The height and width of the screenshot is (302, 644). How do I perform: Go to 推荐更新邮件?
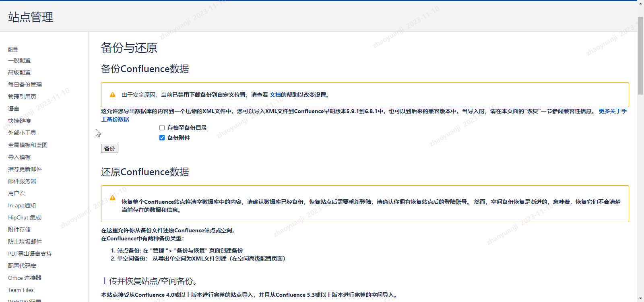[25, 169]
